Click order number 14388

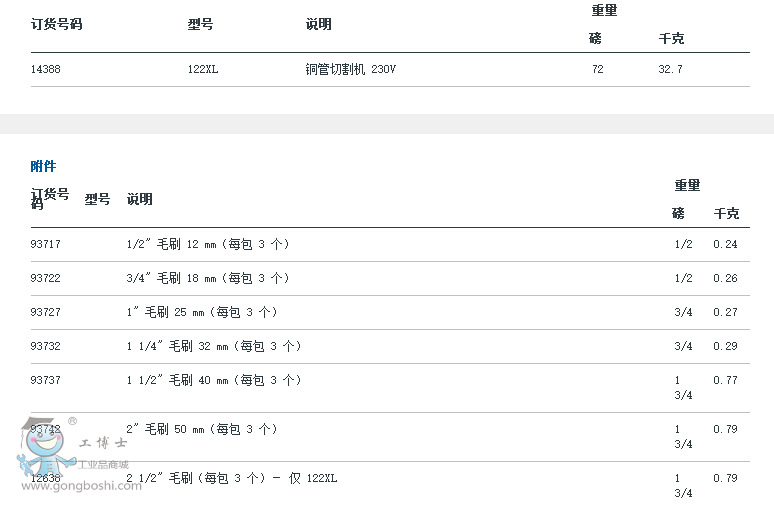[x=46, y=70]
